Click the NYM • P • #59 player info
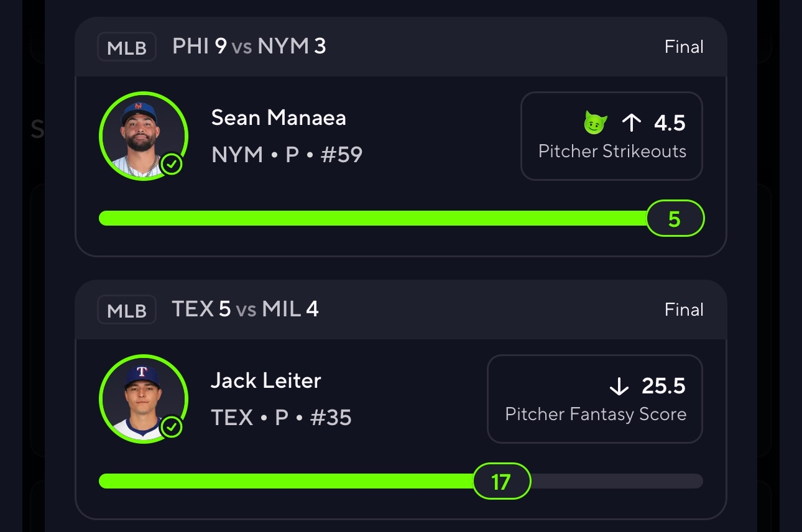Screen dimensions: 802x532 pos(287,155)
